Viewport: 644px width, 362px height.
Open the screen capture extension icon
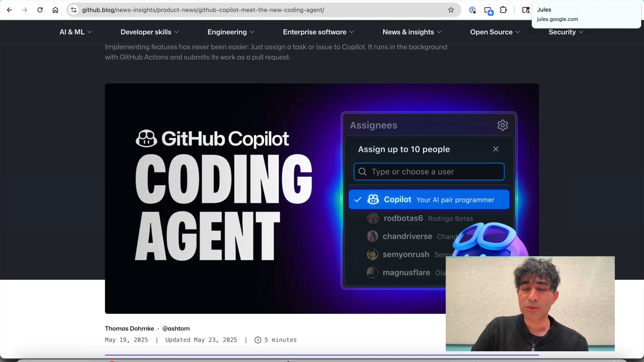tap(488, 11)
